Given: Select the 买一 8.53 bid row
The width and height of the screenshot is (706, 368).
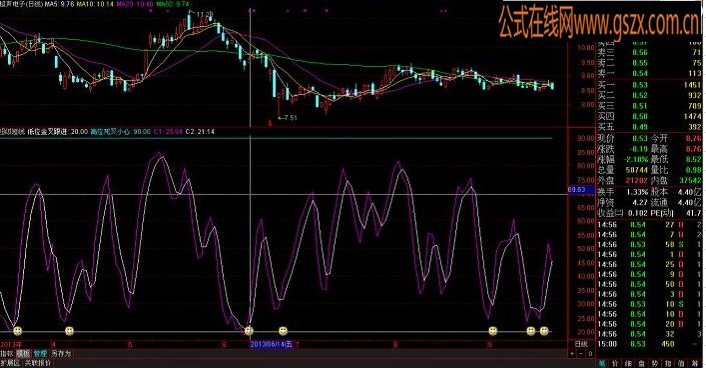Looking at the screenshot, I should pyautogui.click(x=649, y=85).
